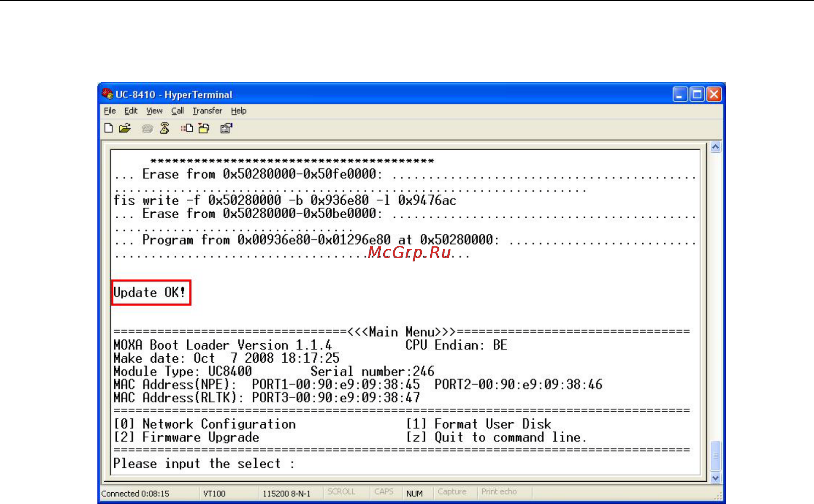Close the HyperTerminal window
814x504 pixels.
coord(714,94)
